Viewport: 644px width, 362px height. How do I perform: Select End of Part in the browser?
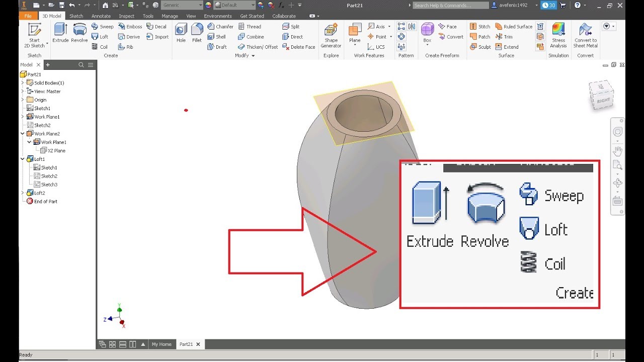click(42, 201)
